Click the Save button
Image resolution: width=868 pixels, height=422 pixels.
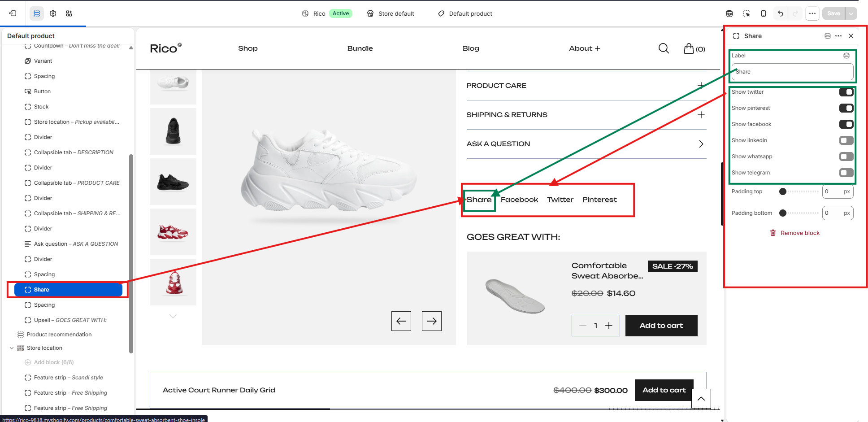[833, 13]
